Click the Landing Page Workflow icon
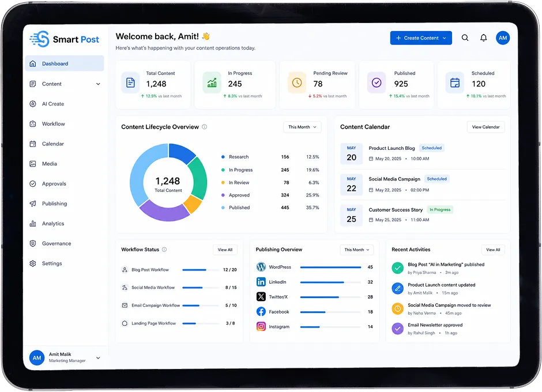 125,323
